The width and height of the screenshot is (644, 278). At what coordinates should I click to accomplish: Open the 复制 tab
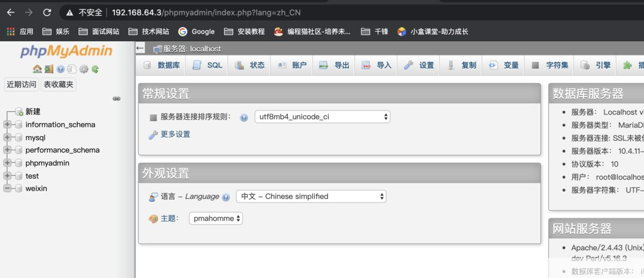point(461,65)
